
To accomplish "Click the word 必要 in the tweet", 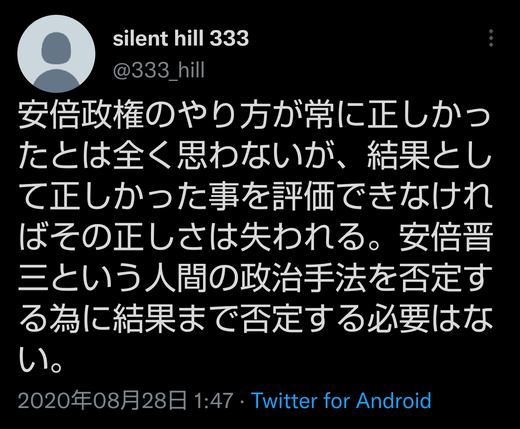I will click(399, 316).
